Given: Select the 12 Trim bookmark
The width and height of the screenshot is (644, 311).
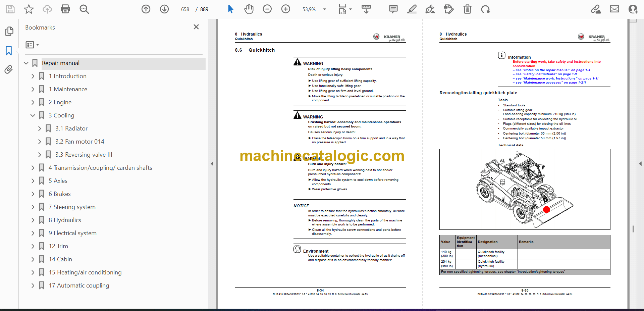Looking at the screenshot, I should (x=58, y=246).
